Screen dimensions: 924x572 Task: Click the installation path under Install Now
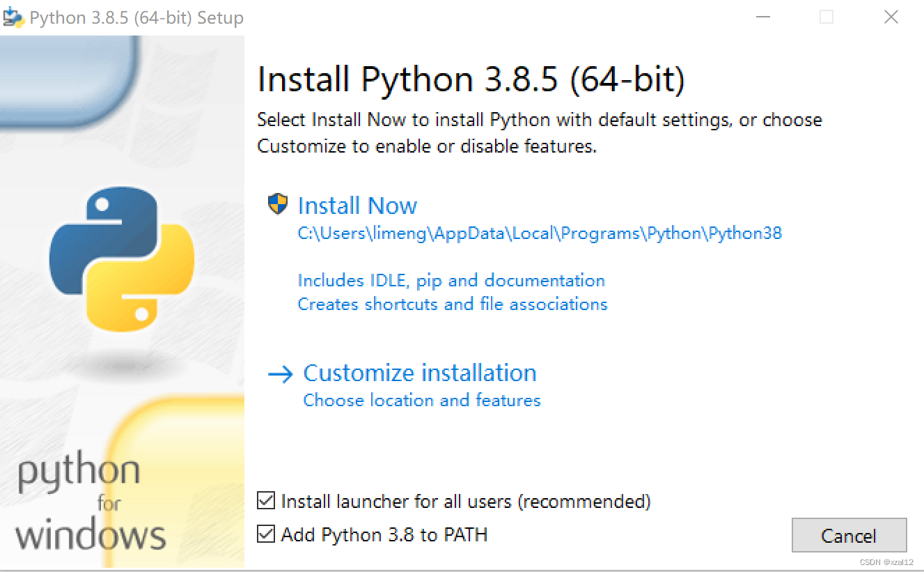540,233
